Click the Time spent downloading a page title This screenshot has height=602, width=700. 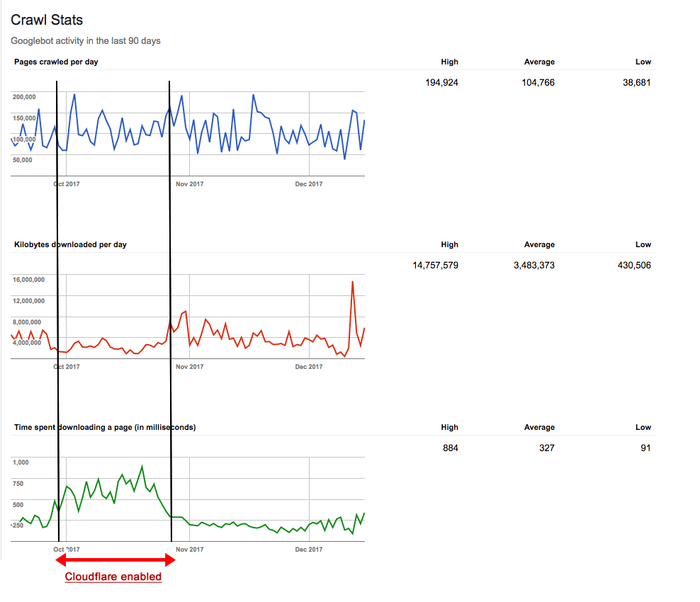(105, 427)
